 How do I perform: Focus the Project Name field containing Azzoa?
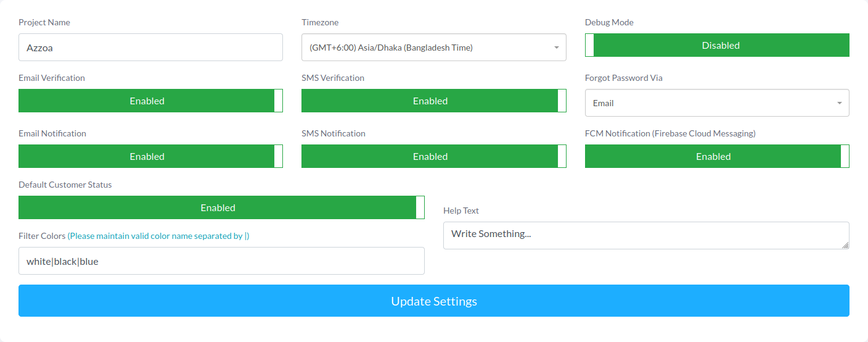tap(150, 48)
